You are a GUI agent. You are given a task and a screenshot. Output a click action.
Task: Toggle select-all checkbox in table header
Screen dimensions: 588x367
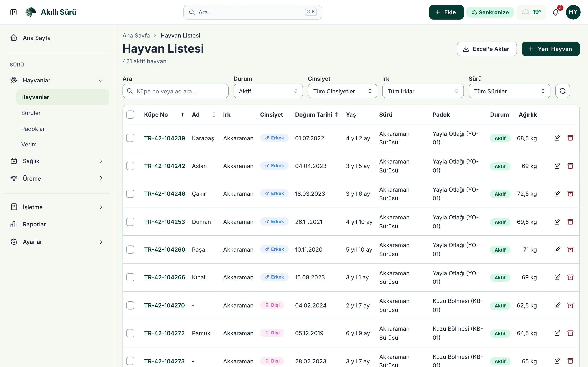tap(130, 115)
